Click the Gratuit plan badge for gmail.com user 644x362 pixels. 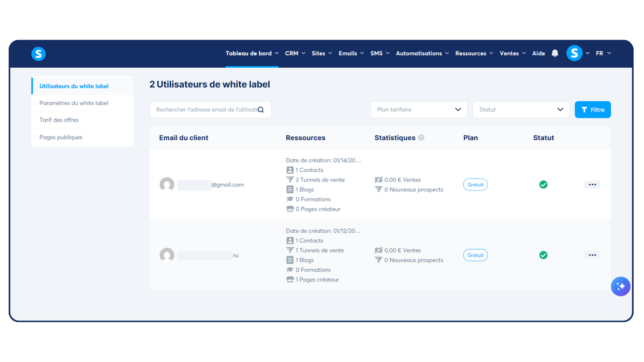point(475,184)
